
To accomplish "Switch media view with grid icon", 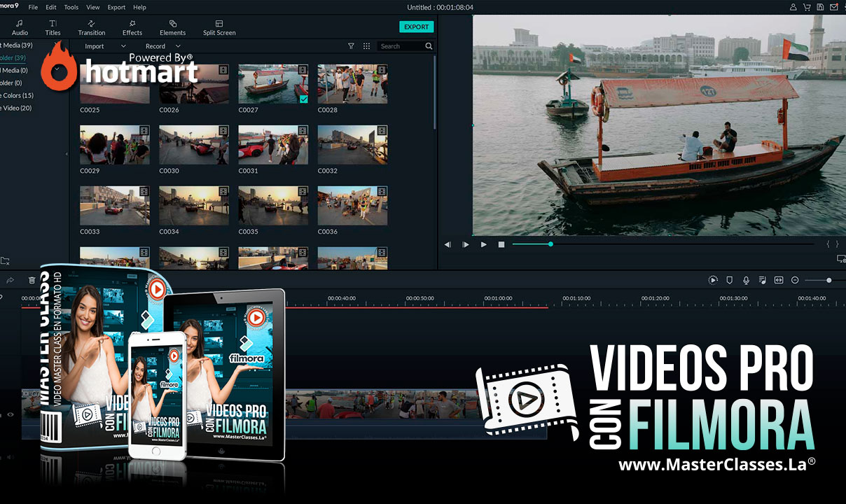I will [x=366, y=46].
